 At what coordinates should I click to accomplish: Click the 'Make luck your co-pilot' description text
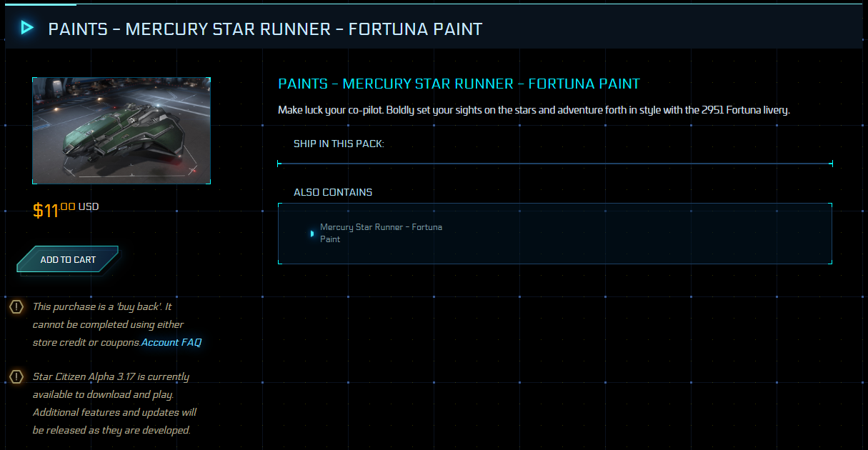click(x=534, y=111)
